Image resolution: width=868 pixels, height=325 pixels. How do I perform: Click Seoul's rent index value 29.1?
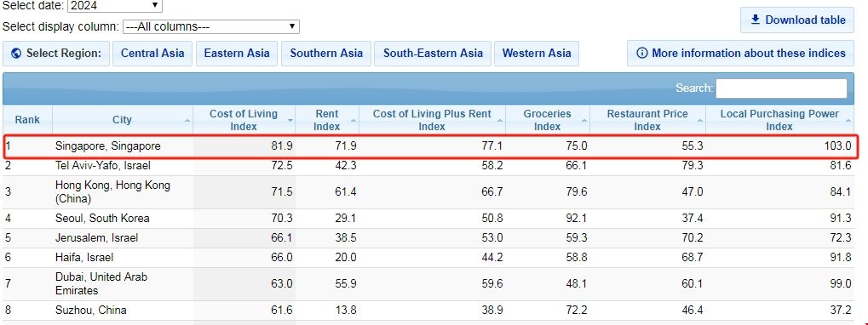tap(346, 219)
